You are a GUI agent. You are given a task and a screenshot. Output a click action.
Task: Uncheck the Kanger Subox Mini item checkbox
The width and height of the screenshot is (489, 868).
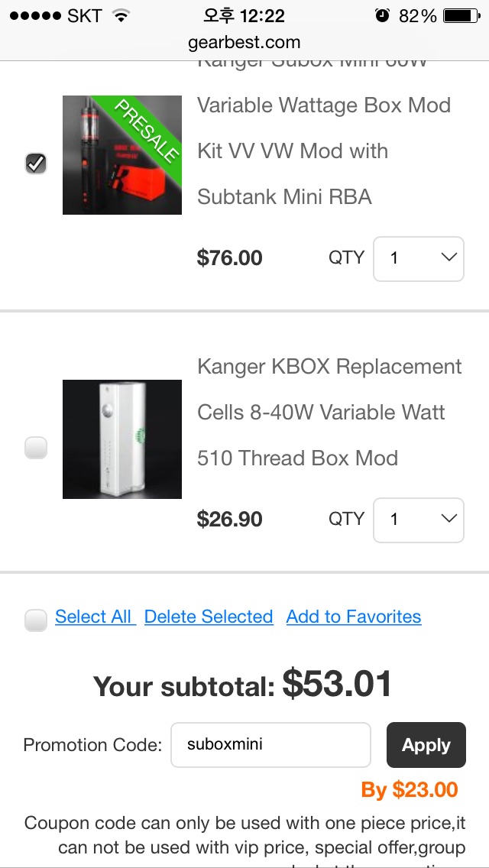(36, 163)
